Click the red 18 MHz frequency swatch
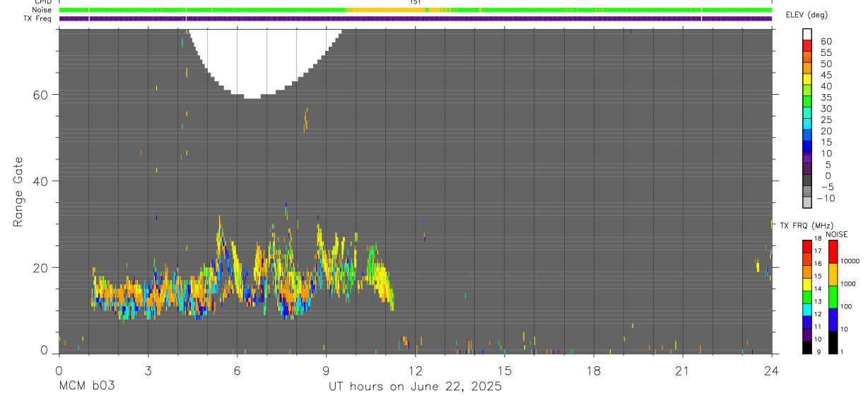868x401 pixels. coord(807,245)
